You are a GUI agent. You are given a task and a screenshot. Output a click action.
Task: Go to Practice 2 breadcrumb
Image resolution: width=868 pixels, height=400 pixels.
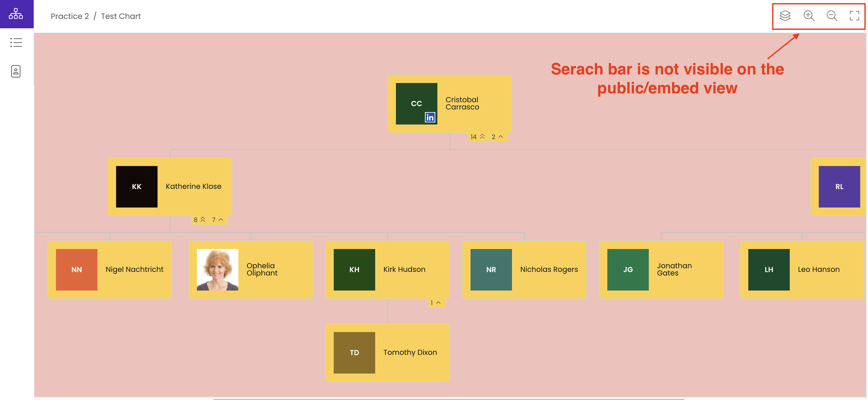[70, 16]
